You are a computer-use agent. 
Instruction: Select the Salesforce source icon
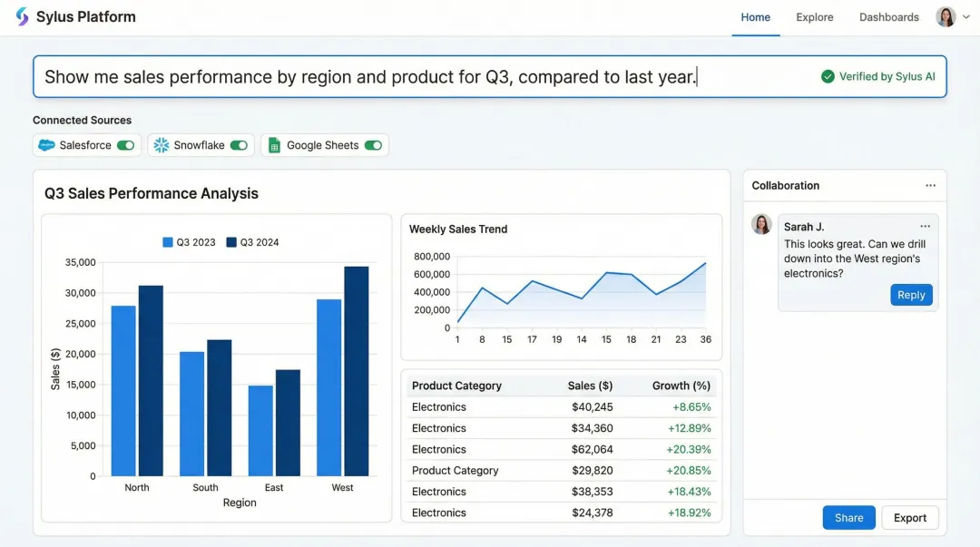[46, 145]
